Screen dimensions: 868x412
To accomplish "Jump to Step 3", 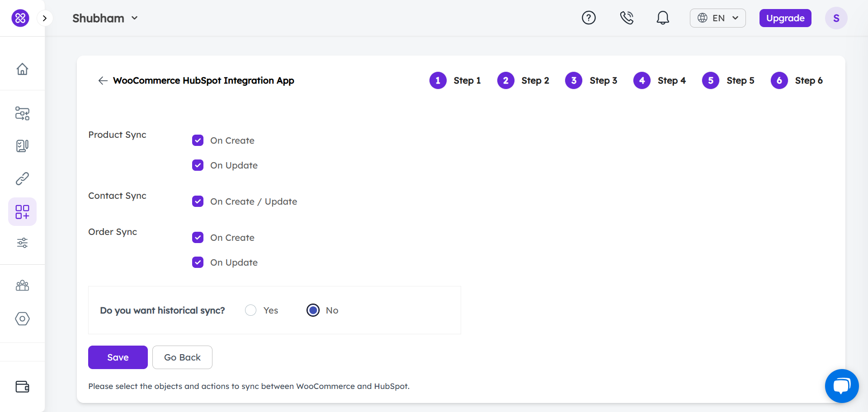I will click(x=591, y=80).
